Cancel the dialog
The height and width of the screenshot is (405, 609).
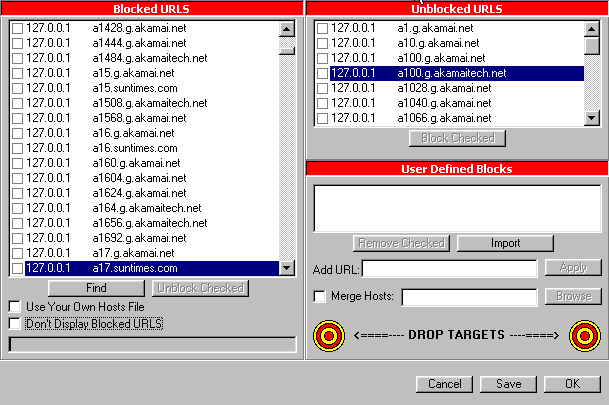tap(444, 384)
